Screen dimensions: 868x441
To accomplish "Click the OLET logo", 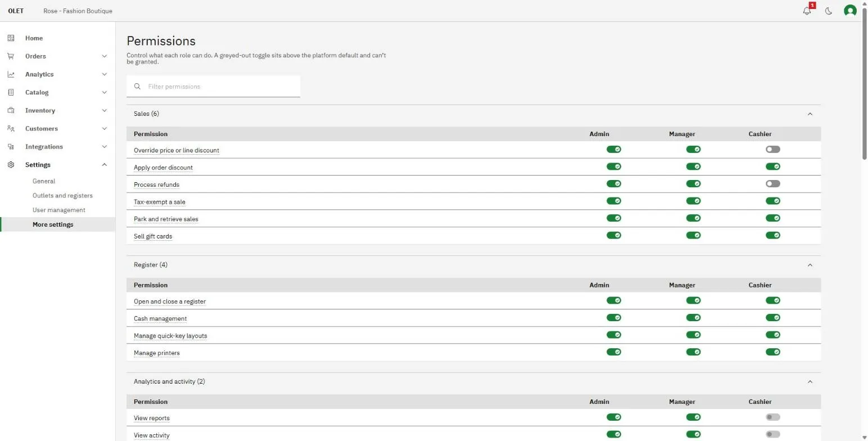I will click(16, 11).
